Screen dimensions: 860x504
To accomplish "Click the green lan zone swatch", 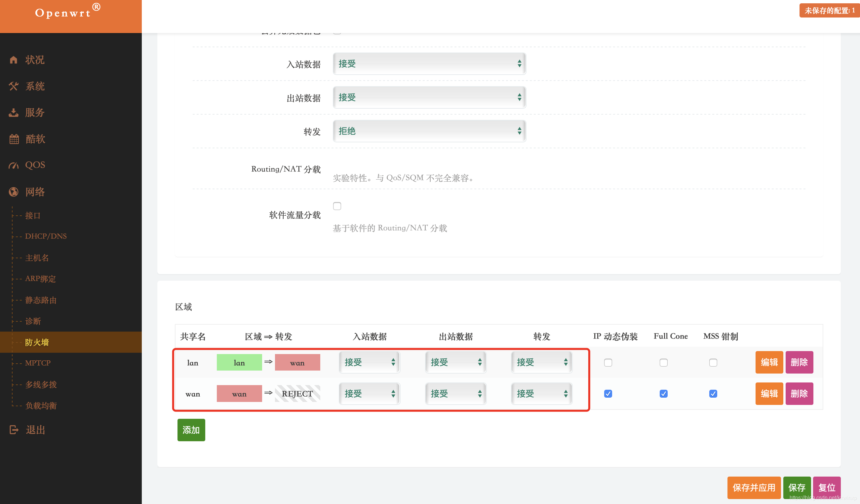I will (x=239, y=363).
